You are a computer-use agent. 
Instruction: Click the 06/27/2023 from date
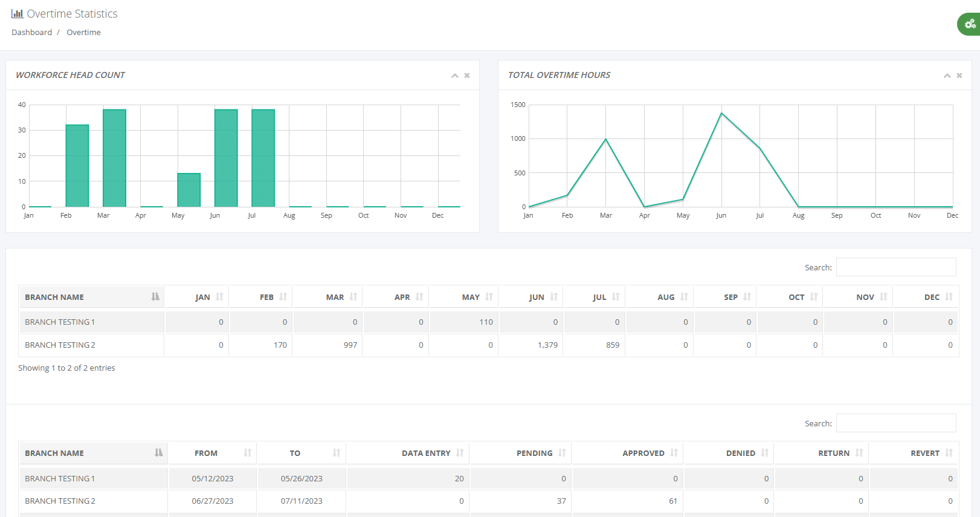click(x=213, y=501)
